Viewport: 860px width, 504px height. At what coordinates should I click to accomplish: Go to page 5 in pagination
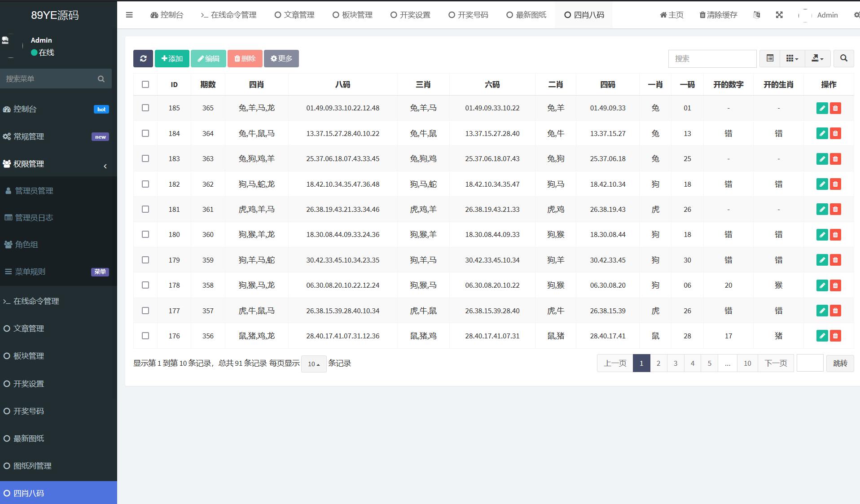click(710, 364)
